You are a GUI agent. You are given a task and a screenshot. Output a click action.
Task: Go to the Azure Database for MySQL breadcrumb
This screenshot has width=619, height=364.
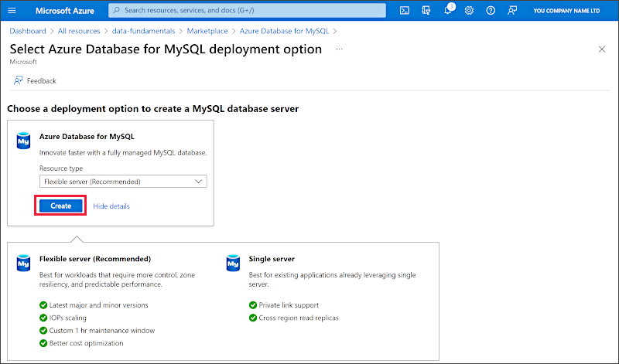(284, 31)
